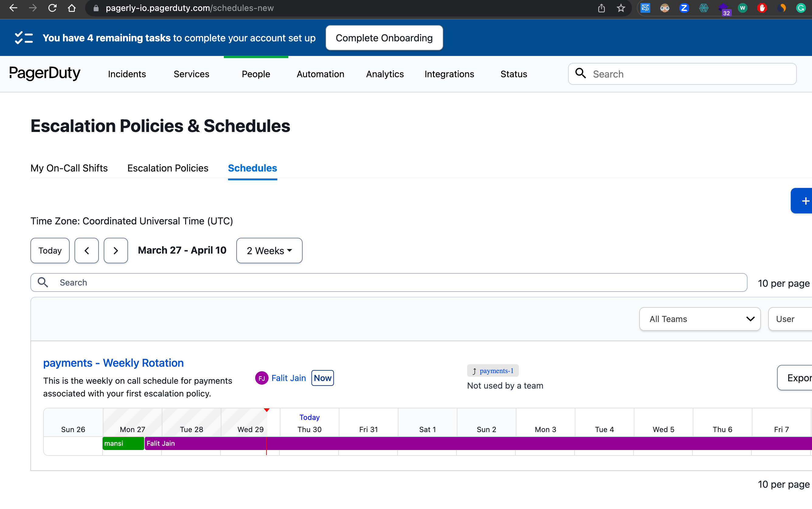Open the blue mail extension icon
The width and height of the screenshot is (812, 509).
(x=645, y=8)
